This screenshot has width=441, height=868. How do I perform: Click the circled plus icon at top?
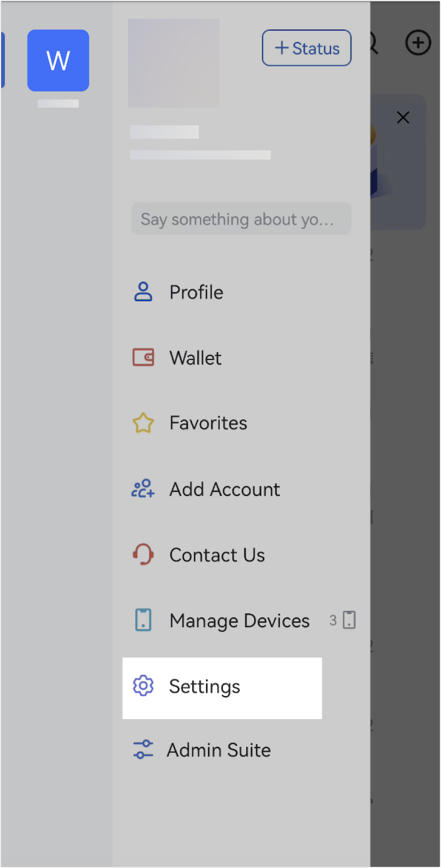point(418,43)
